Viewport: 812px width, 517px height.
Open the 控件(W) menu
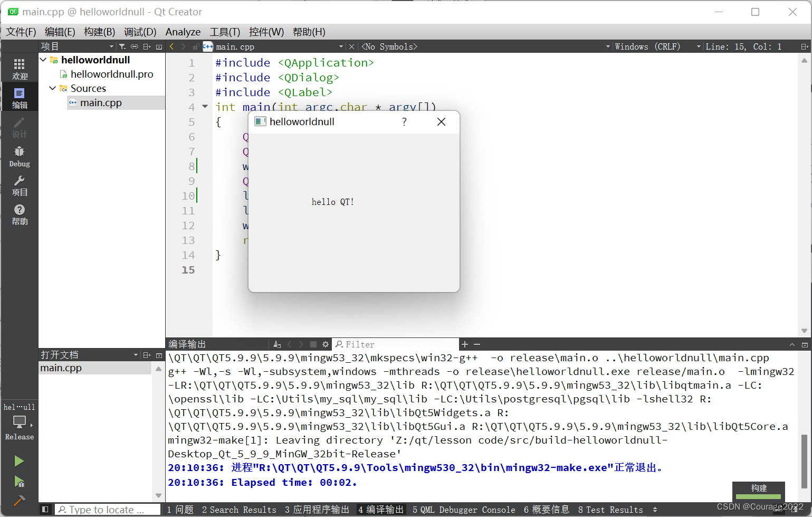coord(266,32)
